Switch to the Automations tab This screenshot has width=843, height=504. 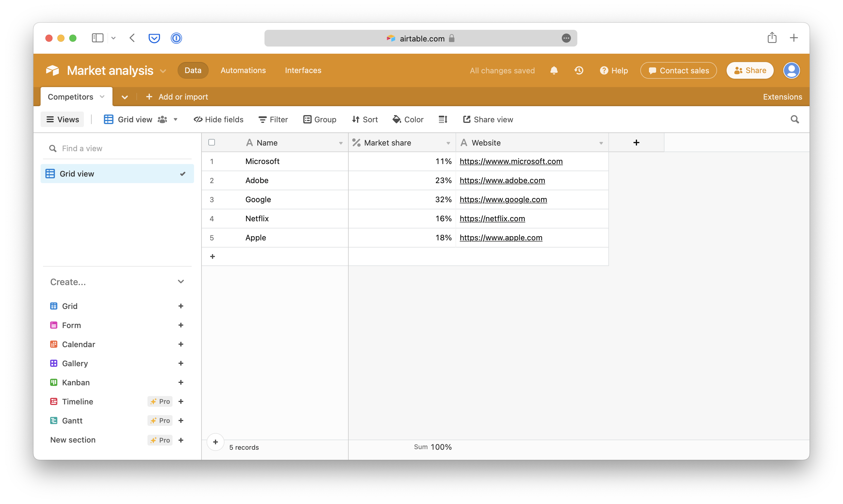243,70
